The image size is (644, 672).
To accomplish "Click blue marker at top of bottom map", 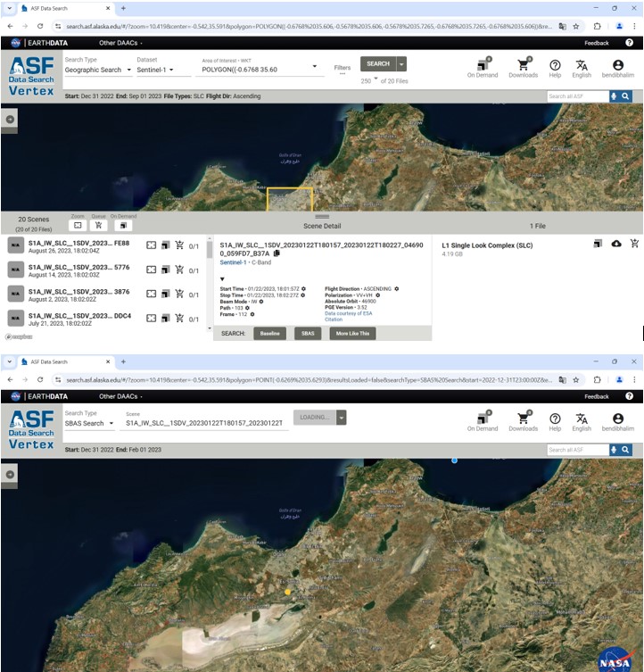I will point(455,460).
